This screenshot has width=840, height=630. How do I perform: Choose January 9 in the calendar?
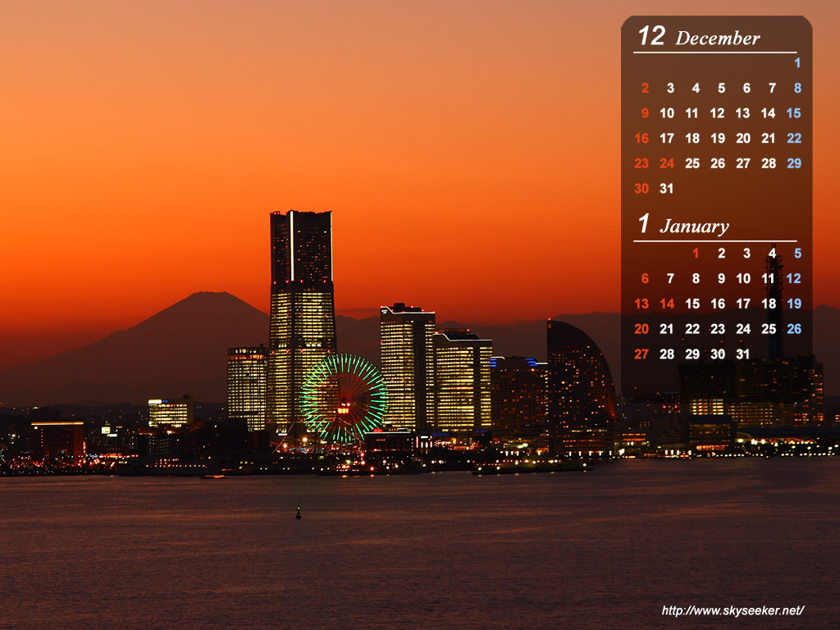pos(721,279)
